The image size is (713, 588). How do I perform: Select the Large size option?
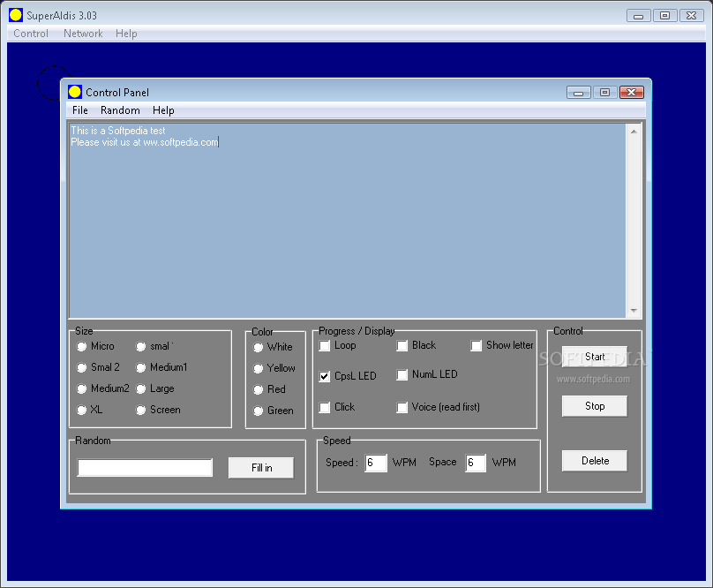pyautogui.click(x=140, y=388)
